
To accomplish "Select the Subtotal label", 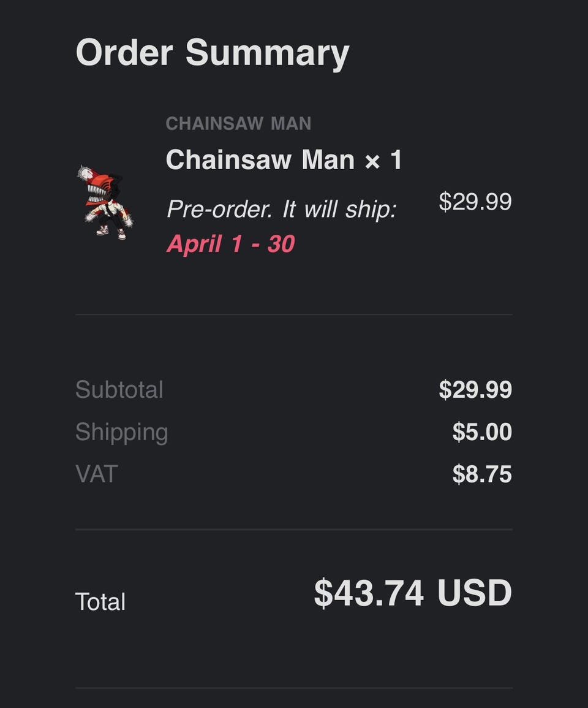I will click(x=119, y=390).
